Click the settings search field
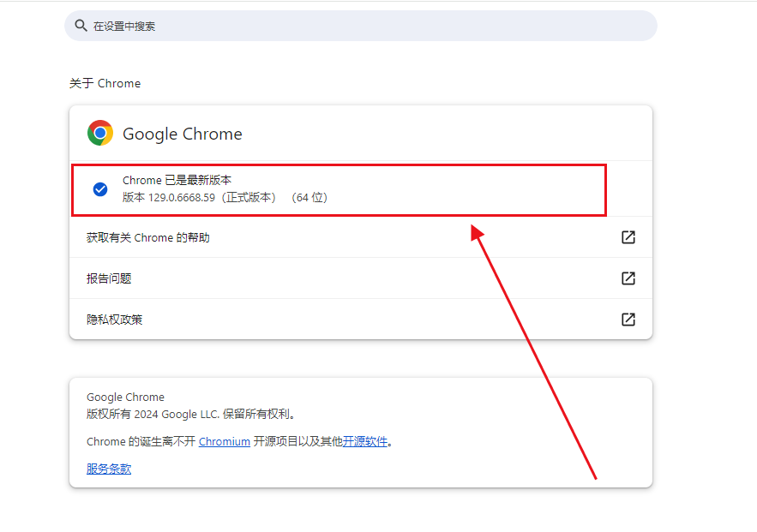Viewport: 757px width, 532px height. point(361,26)
